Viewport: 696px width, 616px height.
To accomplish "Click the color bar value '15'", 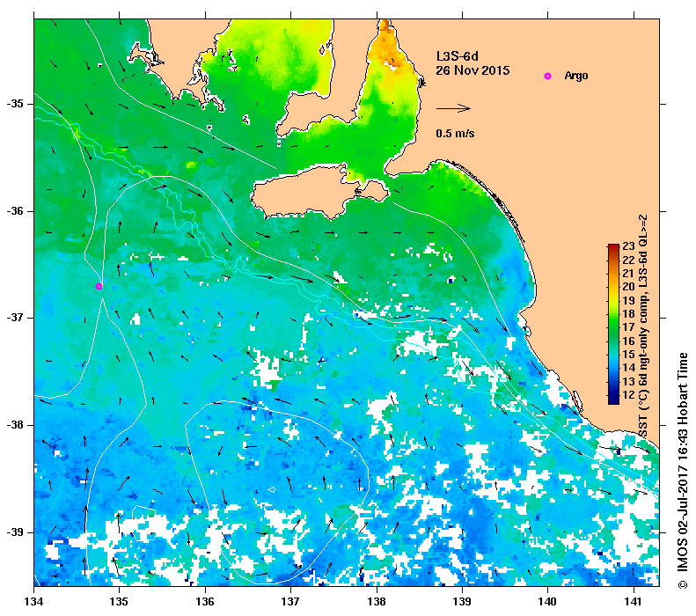I will (x=628, y=354).
